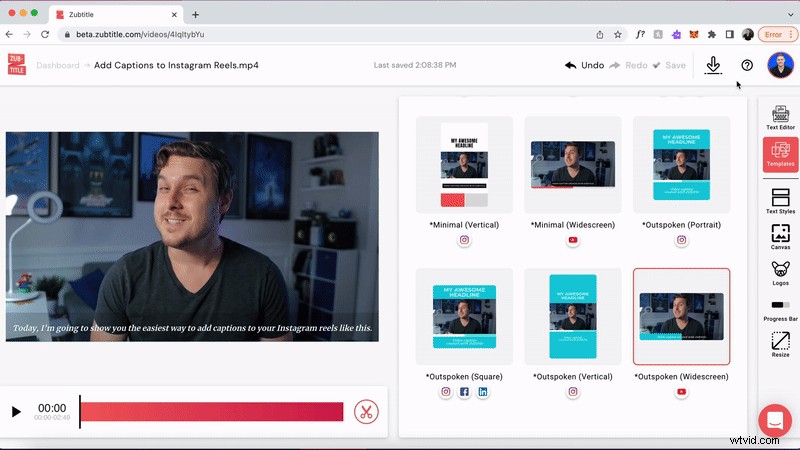
Task: Open the Progress Bar tool
Action: 780,310
